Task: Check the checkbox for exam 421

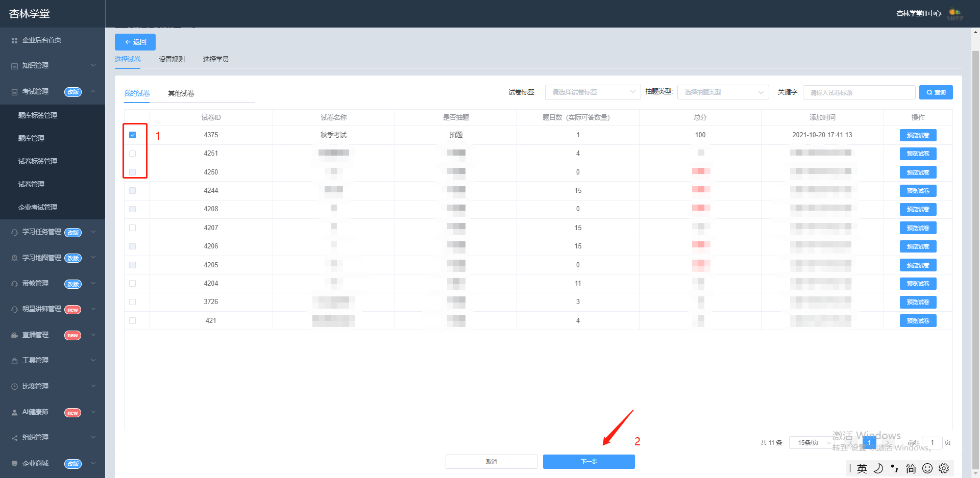Action: click(133, 321)
